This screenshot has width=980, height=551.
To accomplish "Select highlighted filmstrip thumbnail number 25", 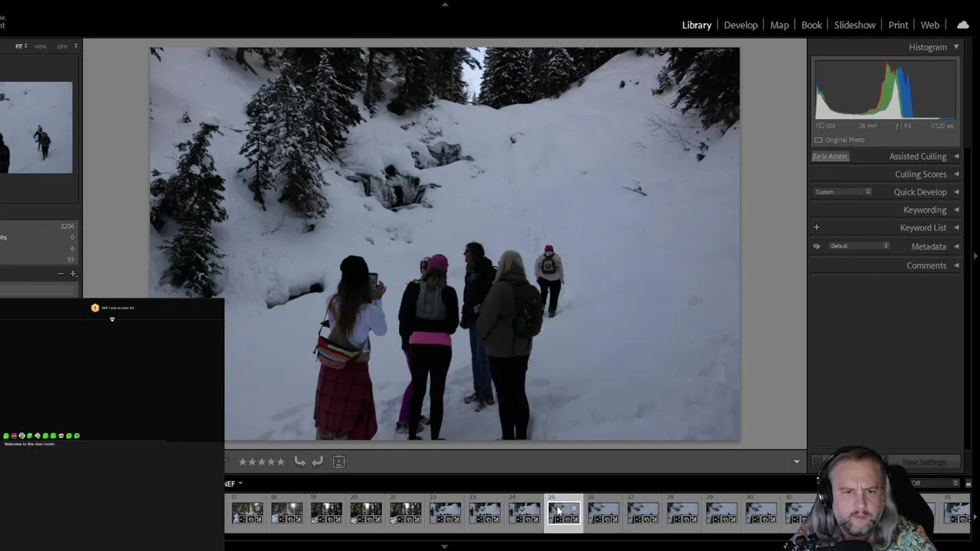I will [x=563, y=513].
